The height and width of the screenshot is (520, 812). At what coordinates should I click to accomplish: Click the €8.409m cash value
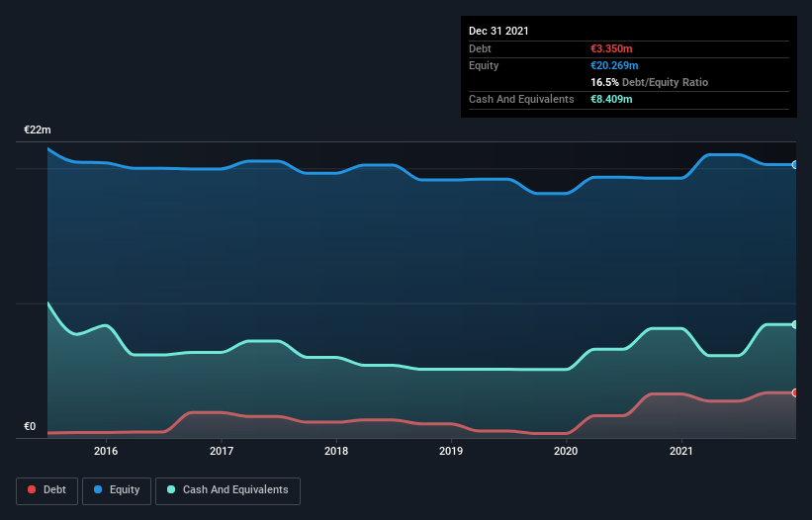pyautogui.click(x=611, y=99)
